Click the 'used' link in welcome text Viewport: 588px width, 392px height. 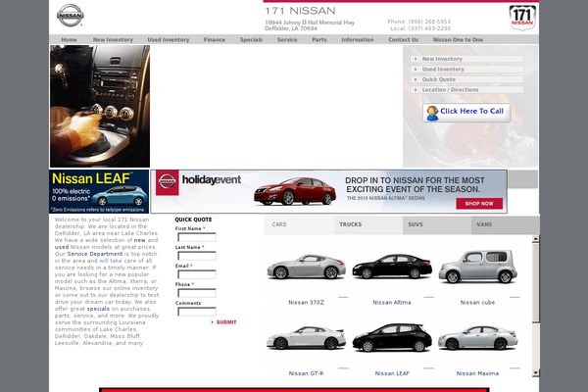coord(62,247)
